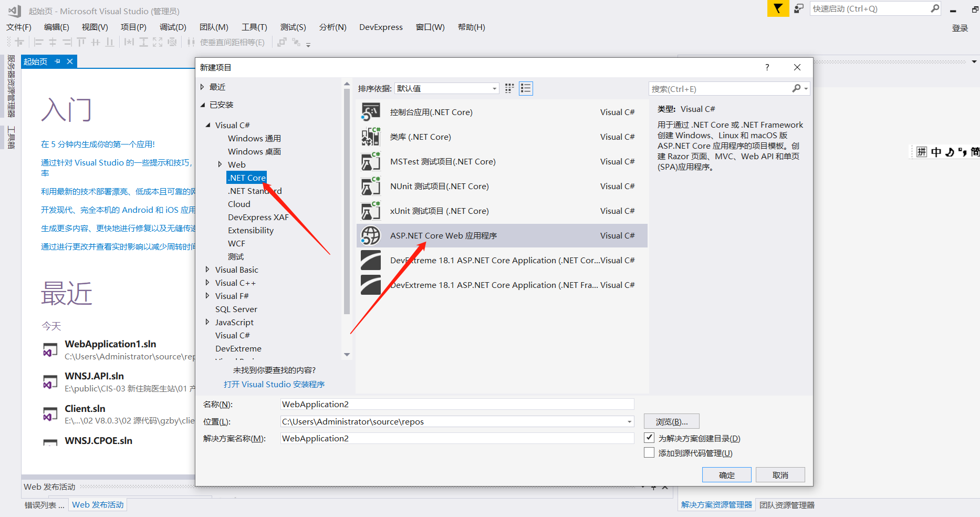The image size is (980, 517).
Task: Click the ASP.NET Core Web application globe icon
Action: (x=371, y=235)
